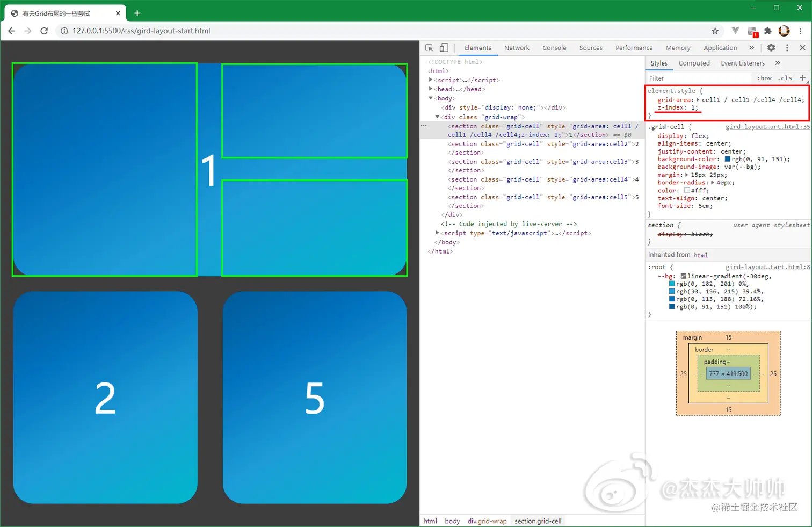Viewport: 812px width, 527px height.
Task: Close the Grid layout browser tab
Action: 118,13
